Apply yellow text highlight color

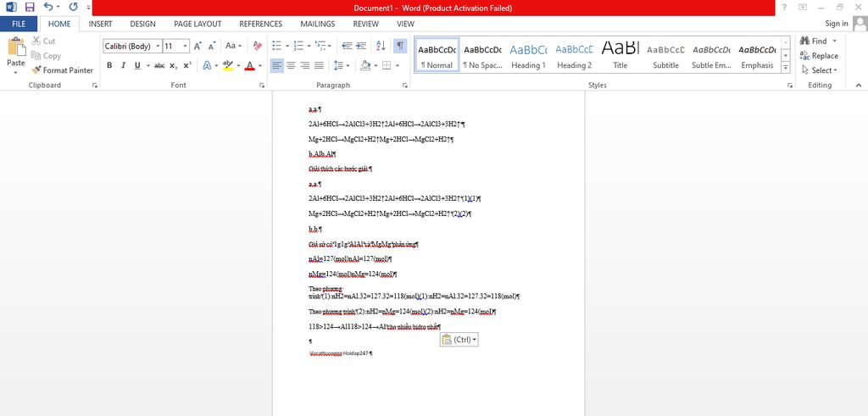tap(227, 65)
